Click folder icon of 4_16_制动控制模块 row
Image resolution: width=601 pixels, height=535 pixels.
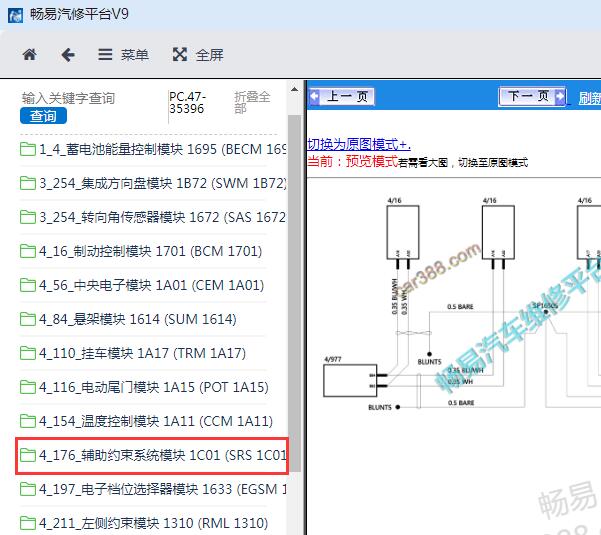point(28,251)
